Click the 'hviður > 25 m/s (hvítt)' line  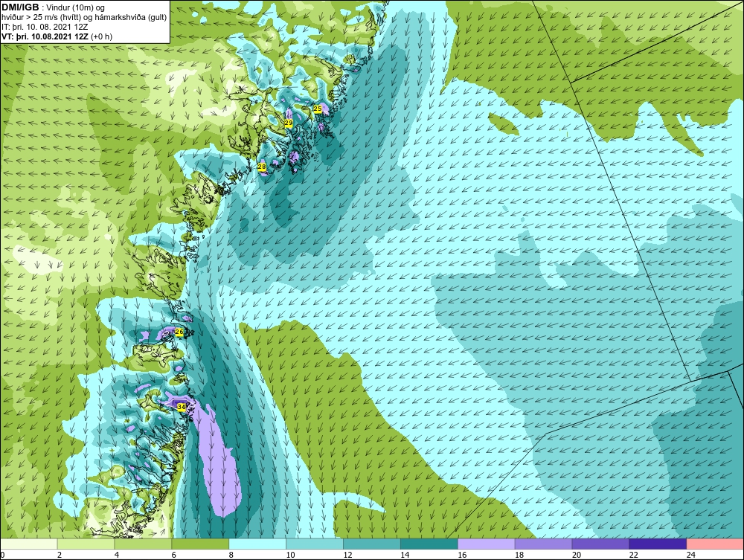[41, 18]
